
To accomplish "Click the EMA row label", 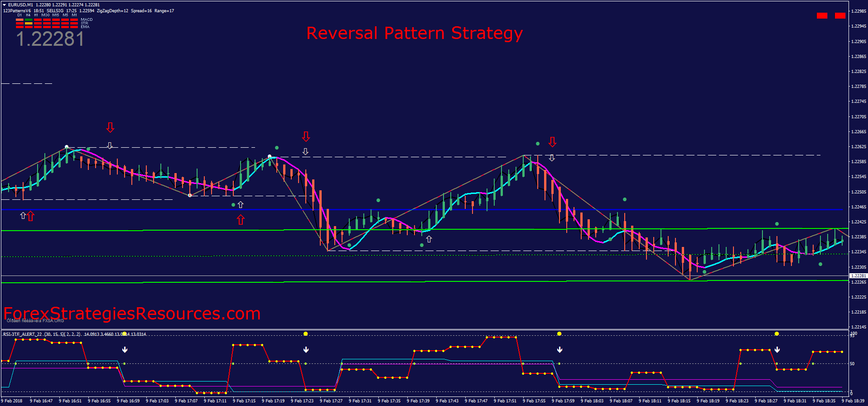I will tap(85, 27).
